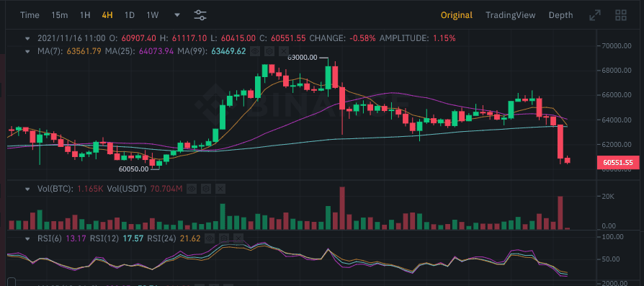
Task: Open more time intervals dropdown arrow
Action: 177,15
